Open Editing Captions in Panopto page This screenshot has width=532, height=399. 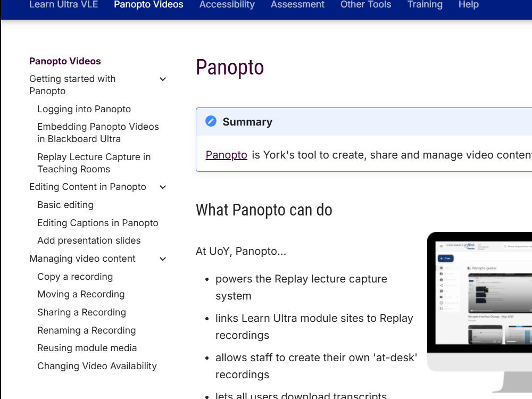coord(98,223)
